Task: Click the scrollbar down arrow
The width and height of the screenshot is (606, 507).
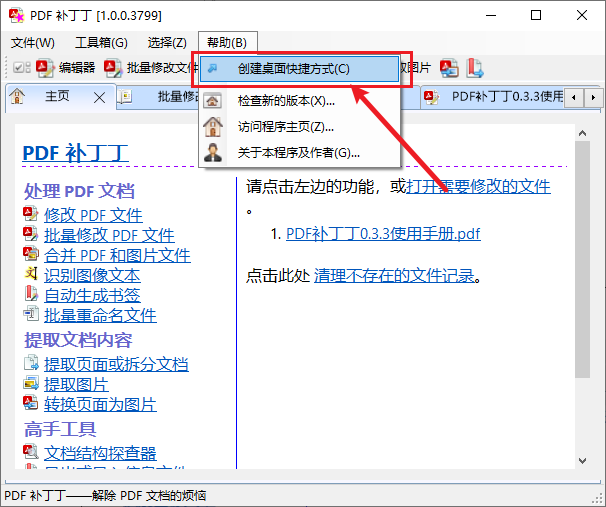Action: click(582, 460)
